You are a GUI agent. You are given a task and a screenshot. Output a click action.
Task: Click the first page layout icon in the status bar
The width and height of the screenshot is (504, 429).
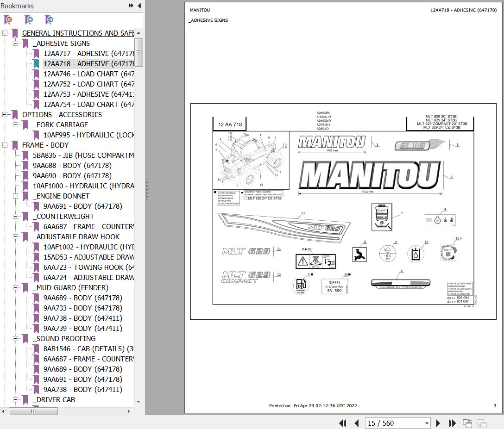(467, 423)
